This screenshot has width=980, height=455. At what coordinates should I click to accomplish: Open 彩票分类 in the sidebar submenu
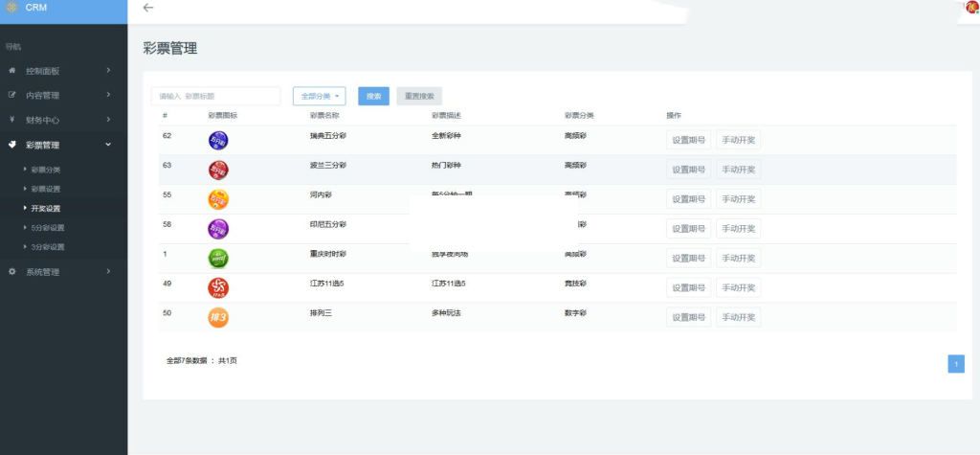tap(46, 170)
